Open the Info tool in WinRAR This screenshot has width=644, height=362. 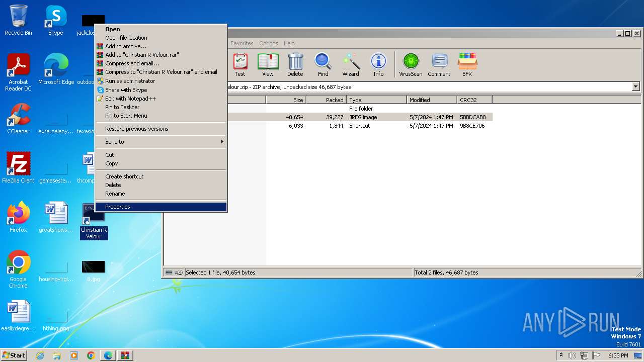click(378, 65)
